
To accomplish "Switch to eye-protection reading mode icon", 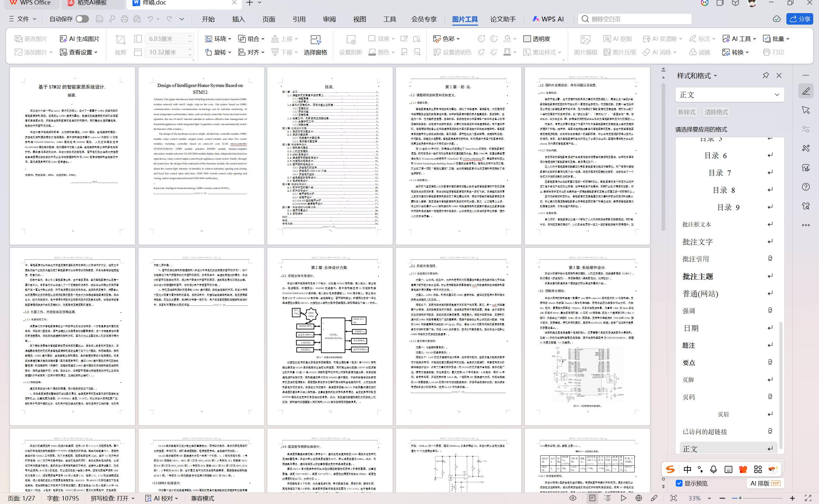I will (573, 498).
